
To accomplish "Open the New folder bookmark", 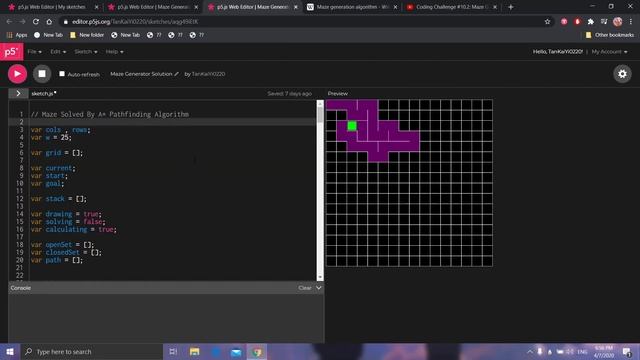I will pyautogui.click(x=87, y=35).
